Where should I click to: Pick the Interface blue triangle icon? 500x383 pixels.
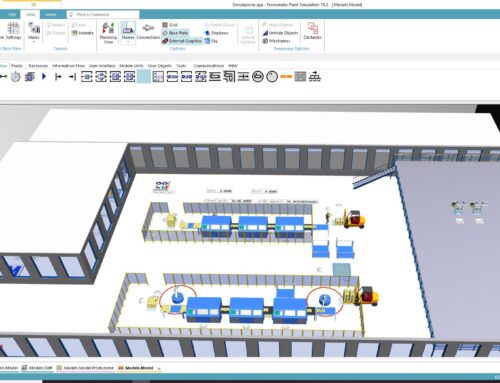[44, 77]
